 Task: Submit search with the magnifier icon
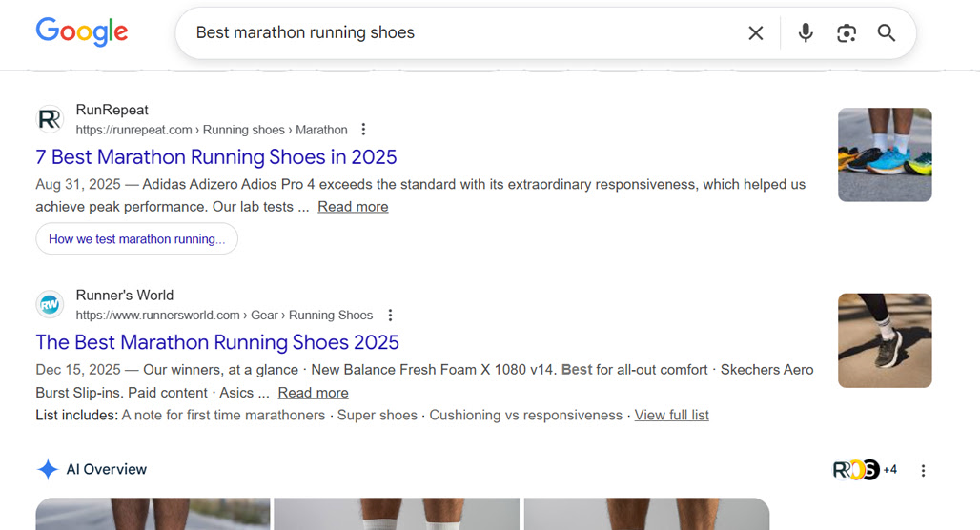click(x=887, y=33)
